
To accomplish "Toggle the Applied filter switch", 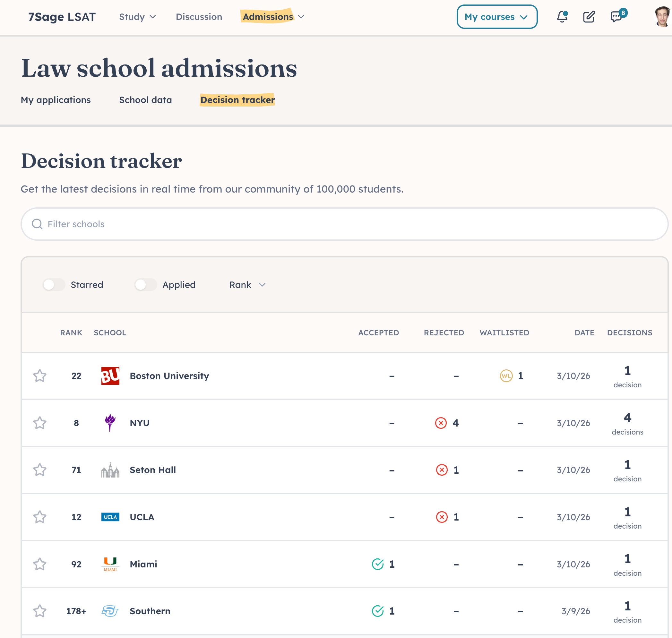I will click(146, 285).
